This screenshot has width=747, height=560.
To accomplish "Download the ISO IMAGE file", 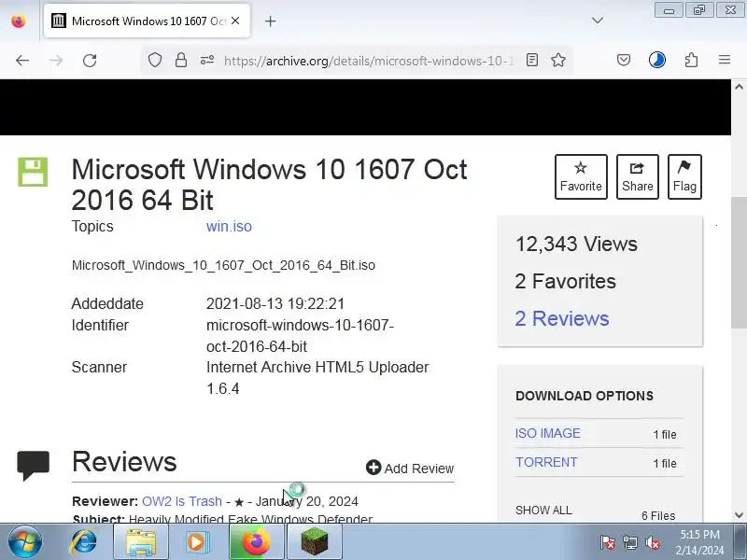I will pos(548,433).
